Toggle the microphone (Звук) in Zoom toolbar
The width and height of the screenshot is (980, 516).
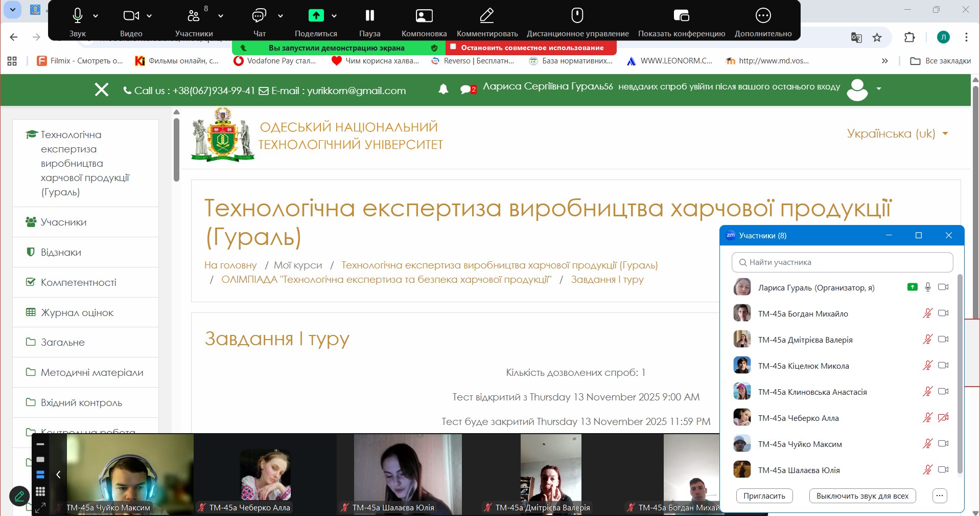click(x=77, y=16)
